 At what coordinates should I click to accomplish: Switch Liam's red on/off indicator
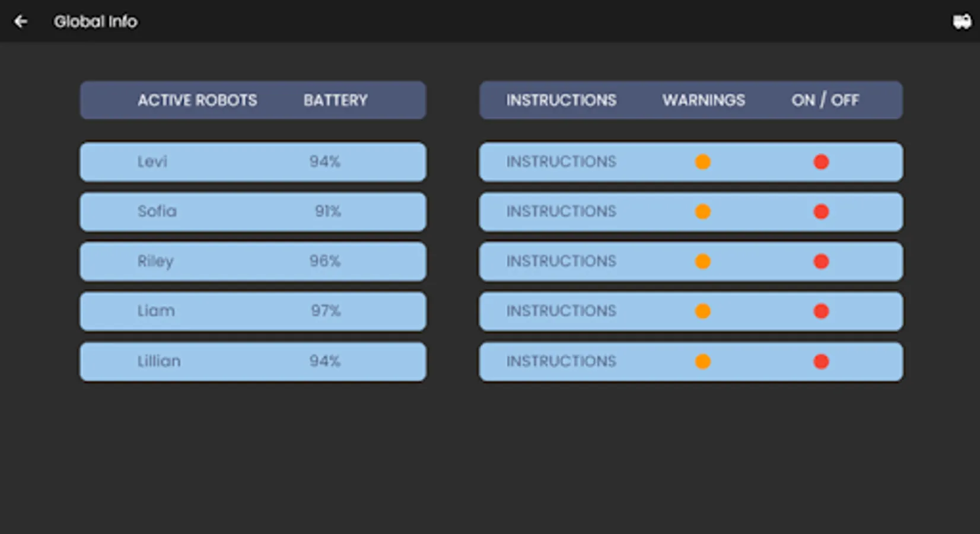pyautogui.click(x=821, y=311)
